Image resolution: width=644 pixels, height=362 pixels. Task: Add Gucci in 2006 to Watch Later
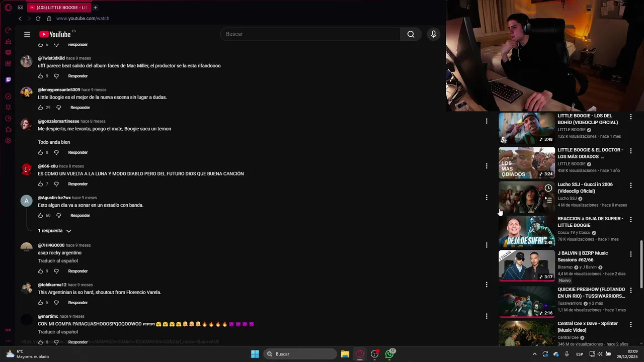548,188
